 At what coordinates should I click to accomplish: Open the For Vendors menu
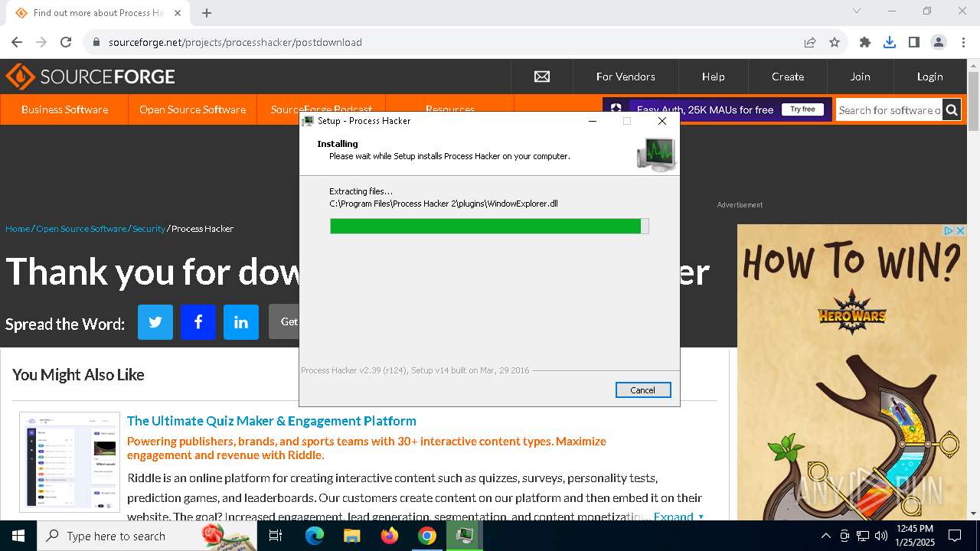[x=626, y=77]
